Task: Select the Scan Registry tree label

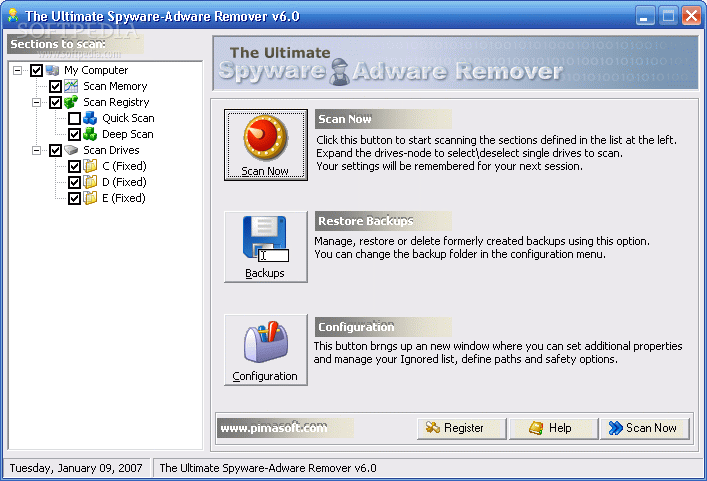Action: coord(116,102)
